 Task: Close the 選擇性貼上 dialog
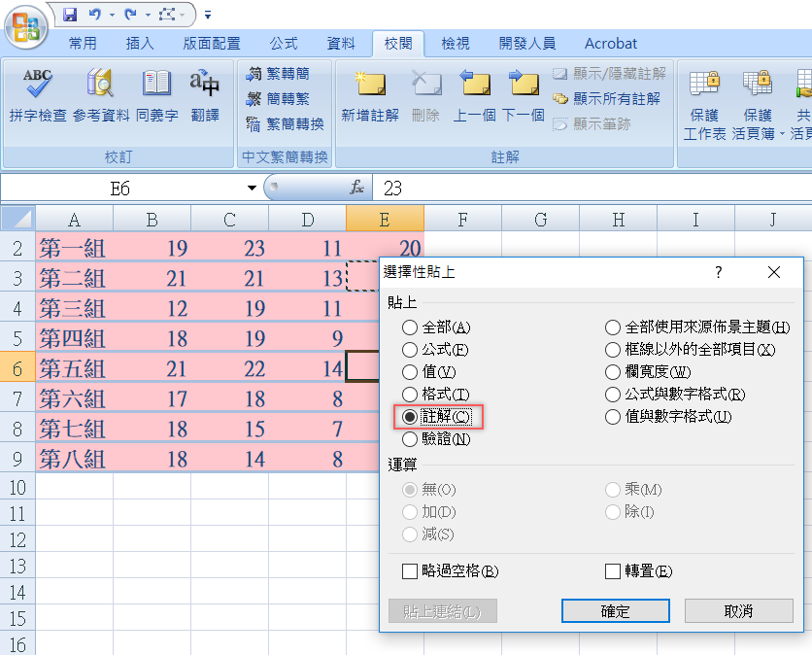tap(774, 272)
